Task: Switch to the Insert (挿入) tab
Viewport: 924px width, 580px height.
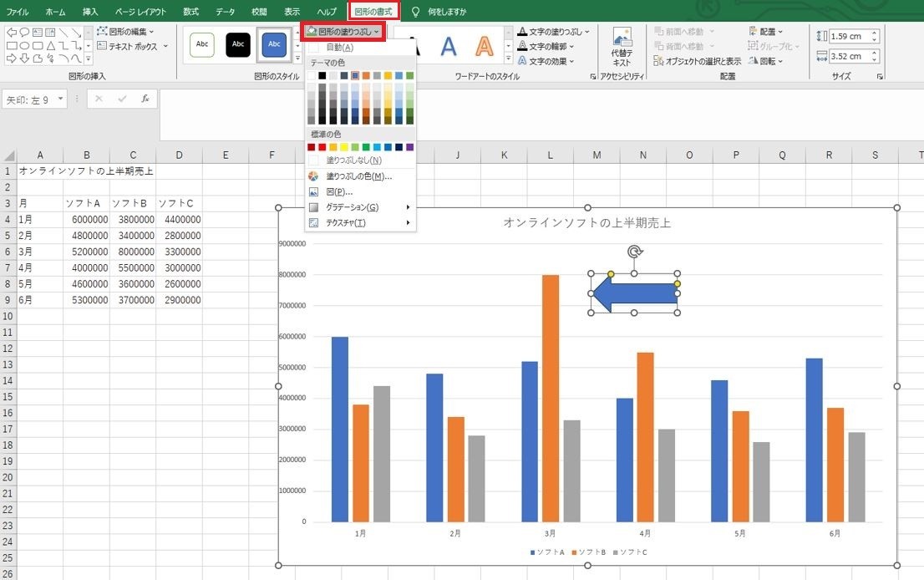Action: 90,11
